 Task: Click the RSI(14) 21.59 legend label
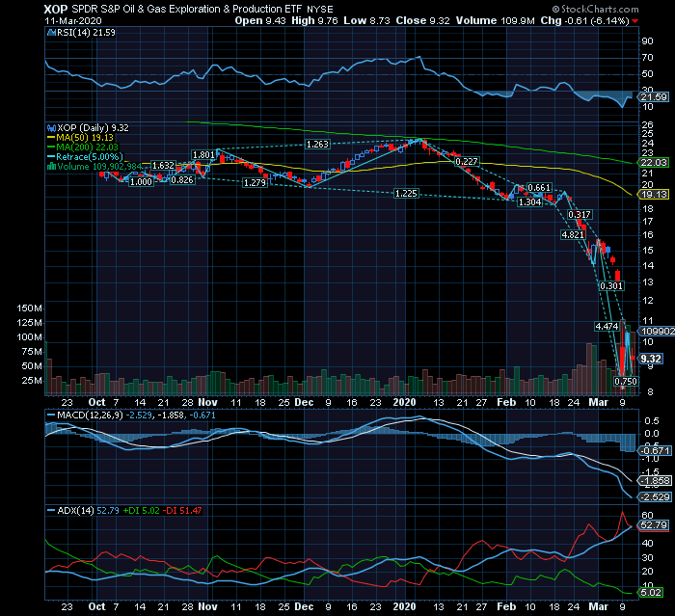tap(82, 32)
